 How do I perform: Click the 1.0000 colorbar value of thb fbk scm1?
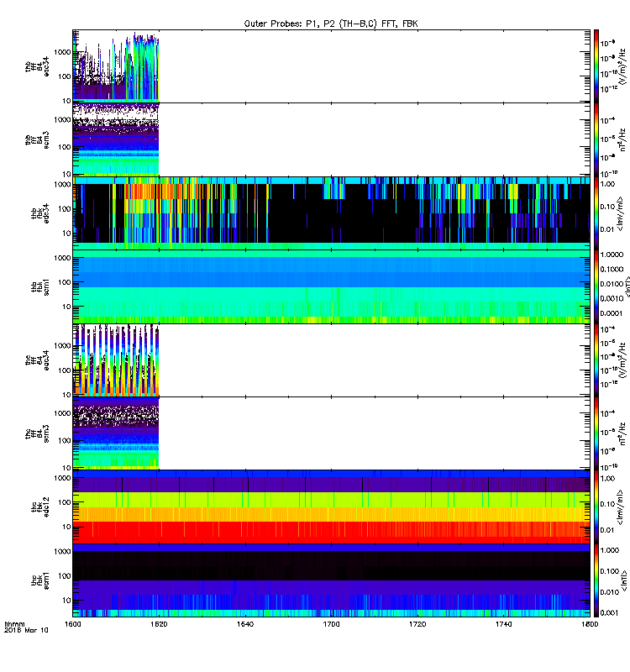(612, 255)
